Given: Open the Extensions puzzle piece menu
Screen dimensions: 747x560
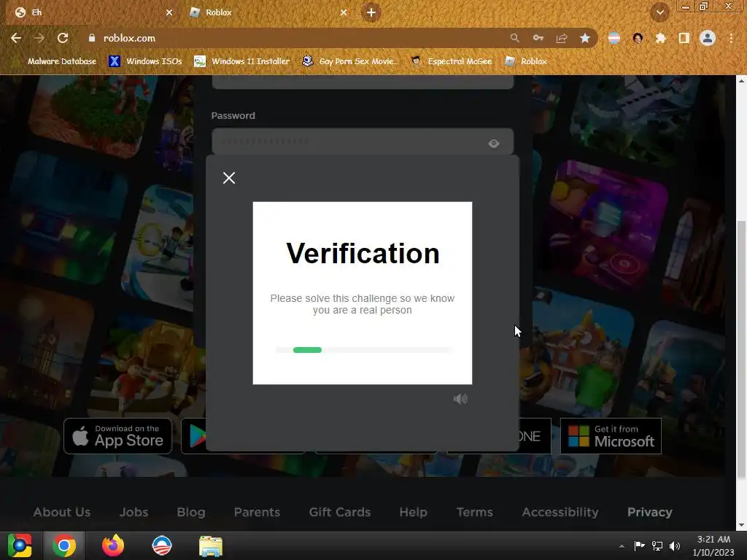Looking at the screenshot, I should 660,38.
